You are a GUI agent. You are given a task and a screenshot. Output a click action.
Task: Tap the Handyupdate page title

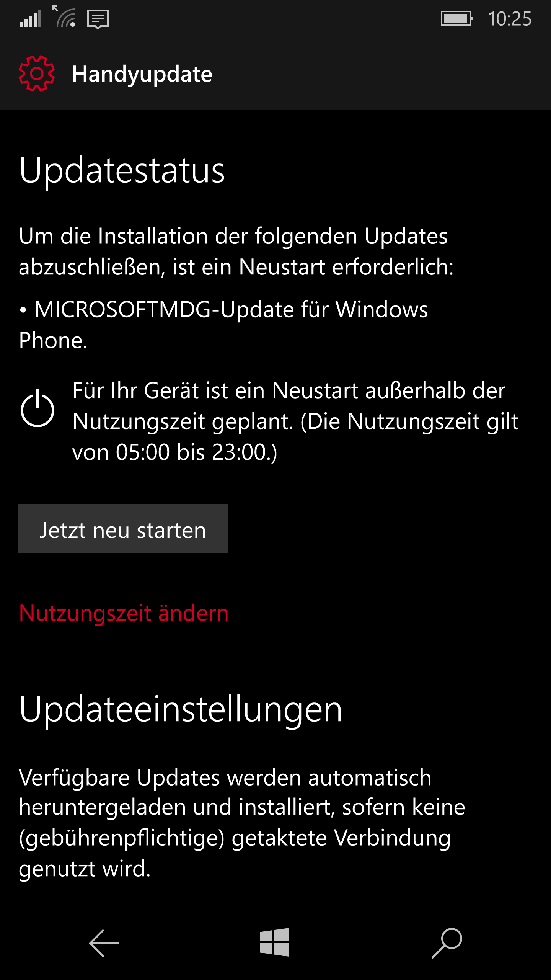[x=142, y=74]
